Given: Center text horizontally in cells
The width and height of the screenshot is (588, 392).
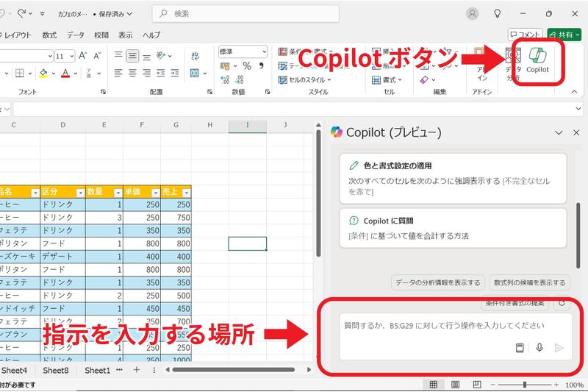Looking at the screenshot, I should [132, 73].
